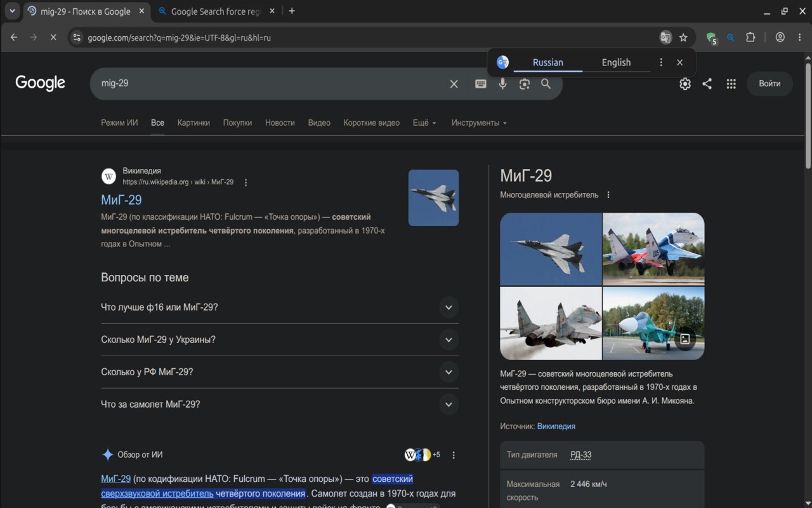Open teal MiG photo with image icon
The width and height of the screenshot is (812, 508).
(653, 323)
